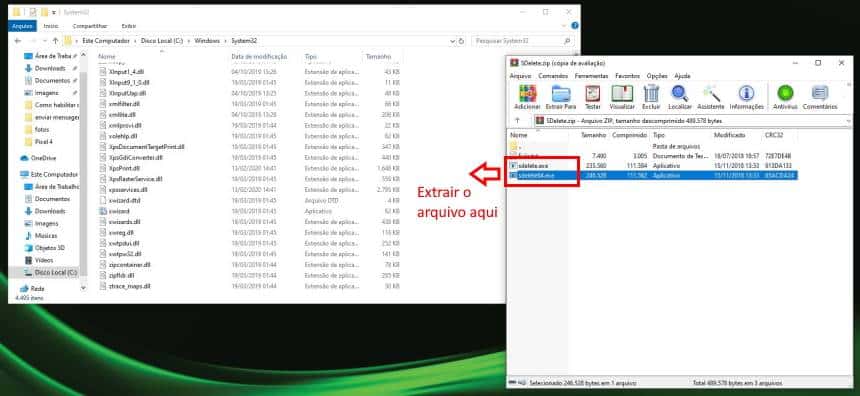
Task: Expand the WinRAR archive path dropdown
Action: (x=848, y=120)
